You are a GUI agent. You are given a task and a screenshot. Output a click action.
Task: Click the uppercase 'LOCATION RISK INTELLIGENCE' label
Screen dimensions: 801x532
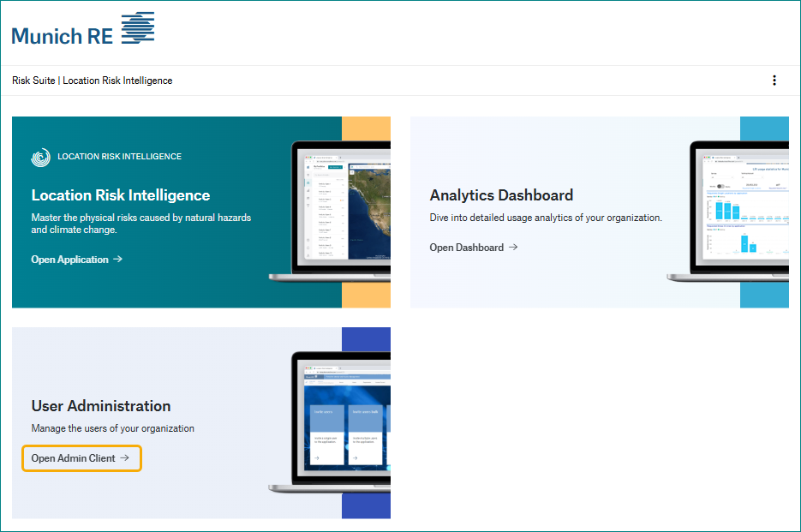tap(120, 157)
